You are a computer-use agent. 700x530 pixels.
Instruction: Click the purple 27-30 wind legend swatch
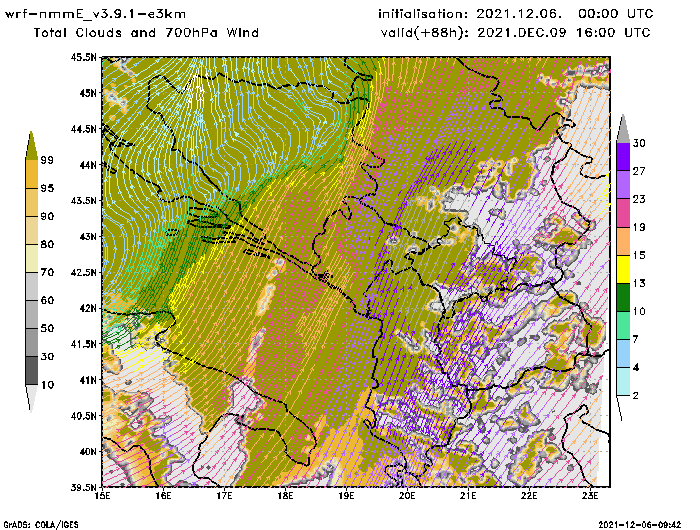click(623, 157)
